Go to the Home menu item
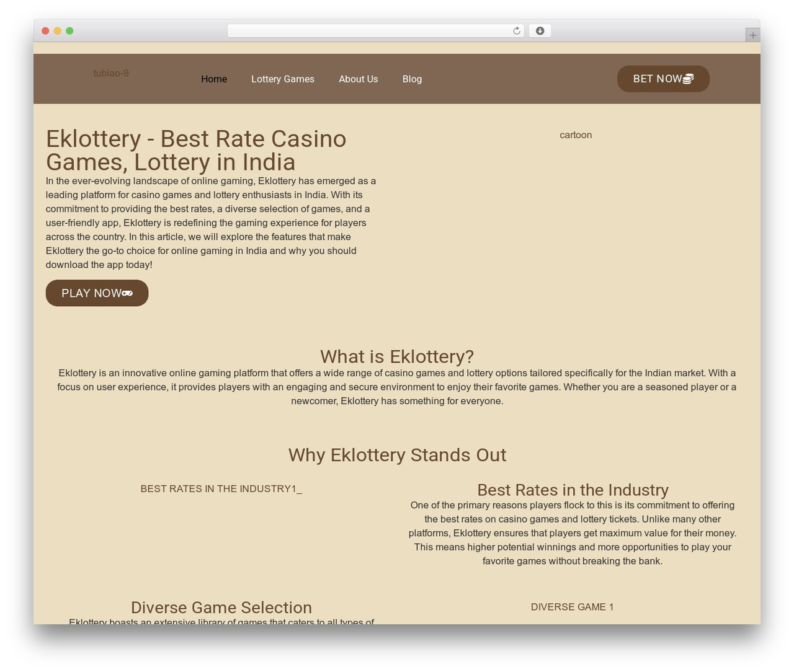 coord(214,79)
